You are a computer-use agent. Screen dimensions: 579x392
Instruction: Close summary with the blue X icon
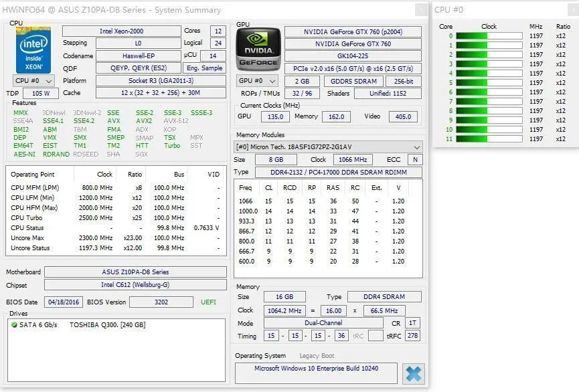(413, 373)
